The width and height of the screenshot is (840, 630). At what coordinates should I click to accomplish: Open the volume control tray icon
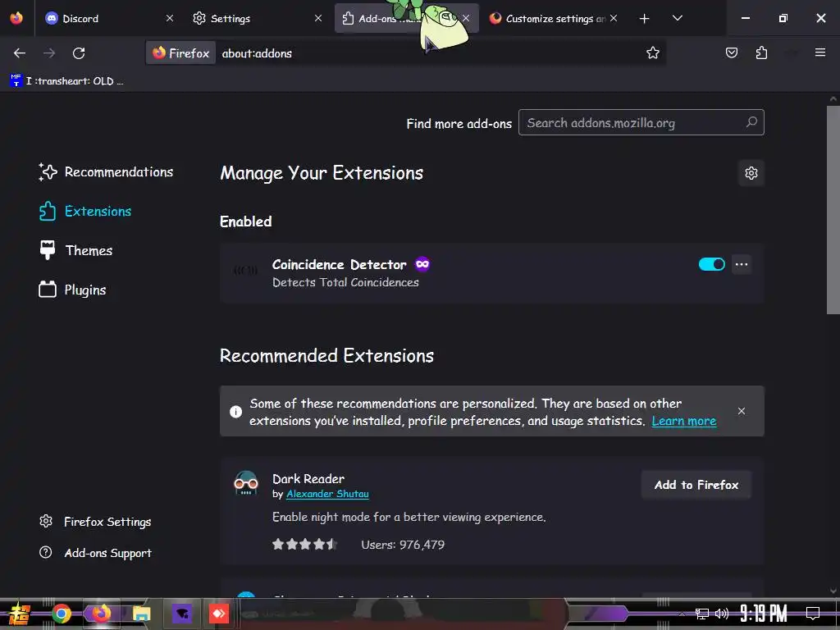click(x=721, y=614)
